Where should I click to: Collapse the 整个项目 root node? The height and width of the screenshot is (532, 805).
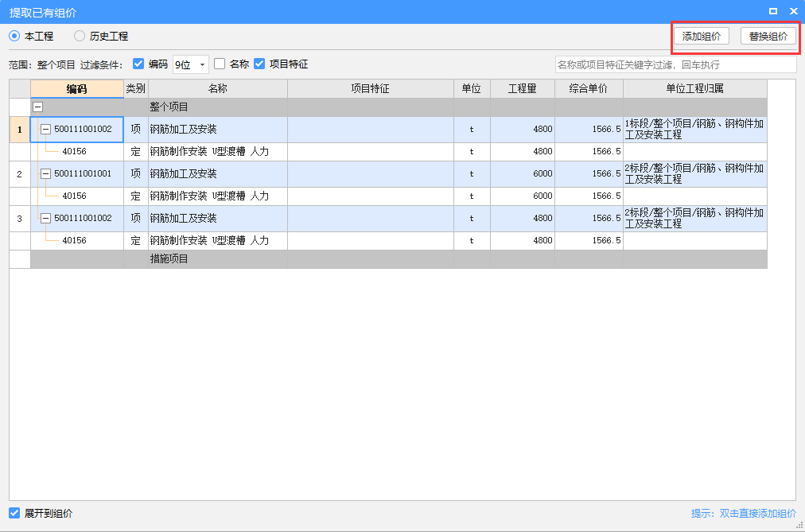pos(37,107)
